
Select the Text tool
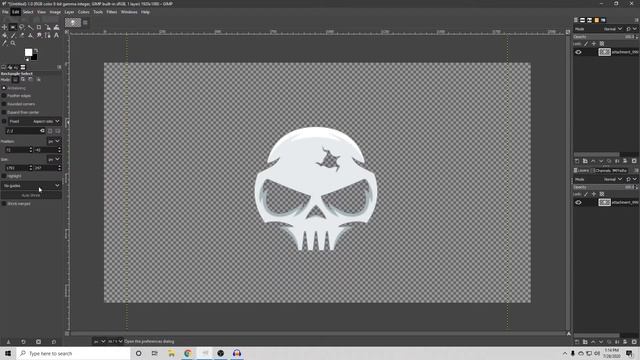pyautogui.click(x=56, y=36)
